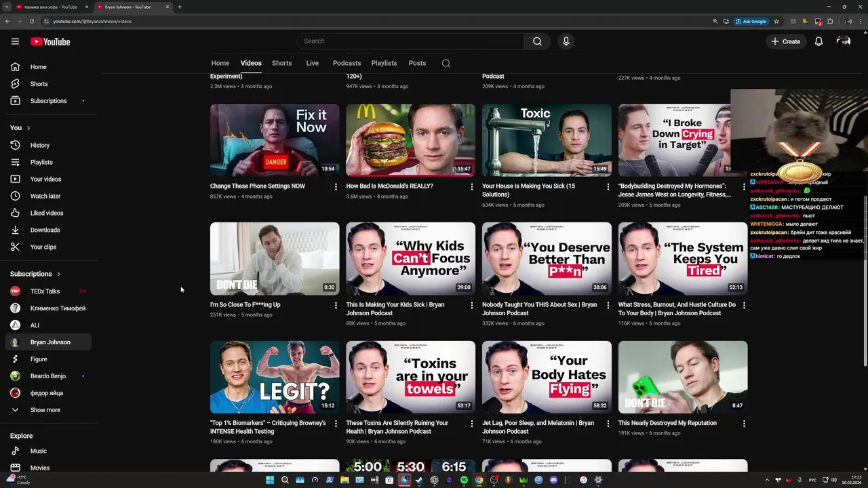This screenshot has width=868, height=488.
Task: Search within the channel using magnifier icon
Action: 446,63
